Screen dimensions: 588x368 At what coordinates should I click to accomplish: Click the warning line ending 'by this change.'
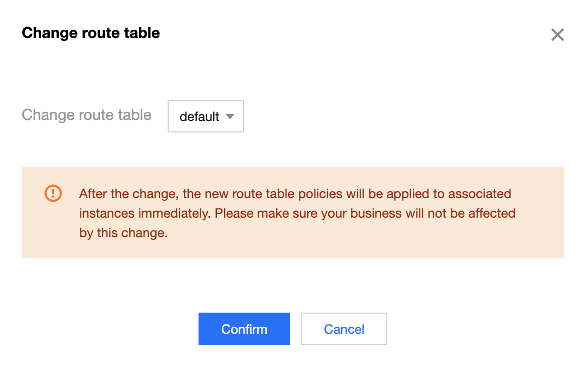pyautogui.click(x=123, y=233)
